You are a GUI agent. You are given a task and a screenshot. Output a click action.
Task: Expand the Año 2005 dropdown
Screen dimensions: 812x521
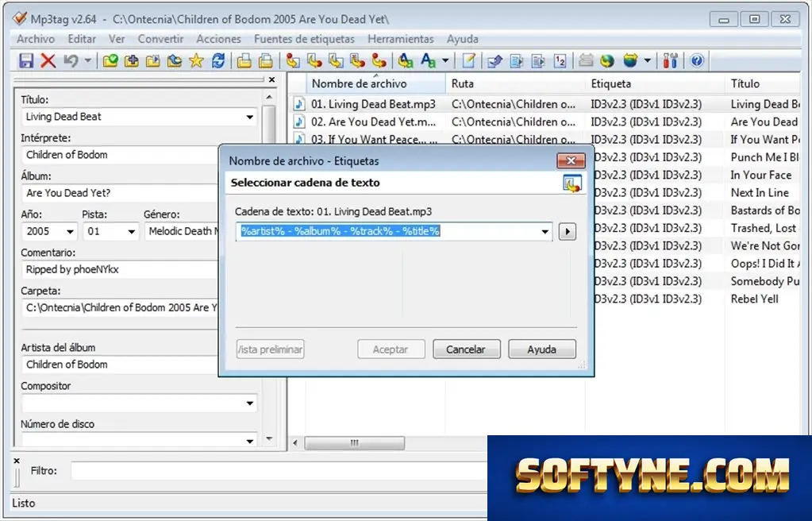pos(69,232)
